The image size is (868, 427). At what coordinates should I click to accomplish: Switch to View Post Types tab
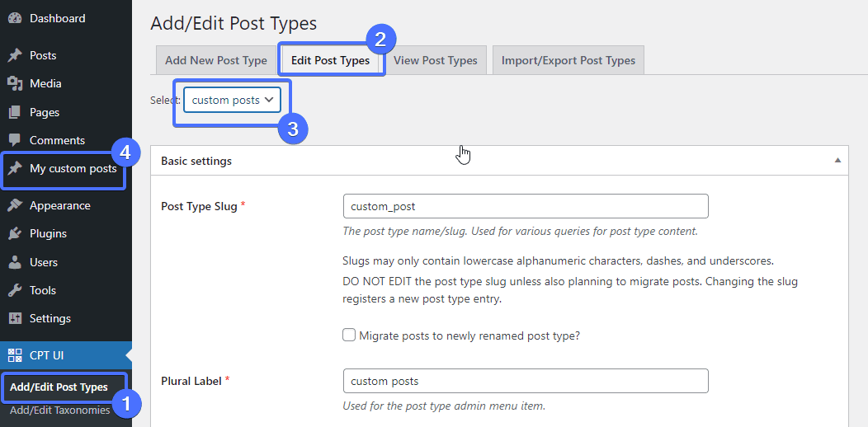[x=435, y=60]
